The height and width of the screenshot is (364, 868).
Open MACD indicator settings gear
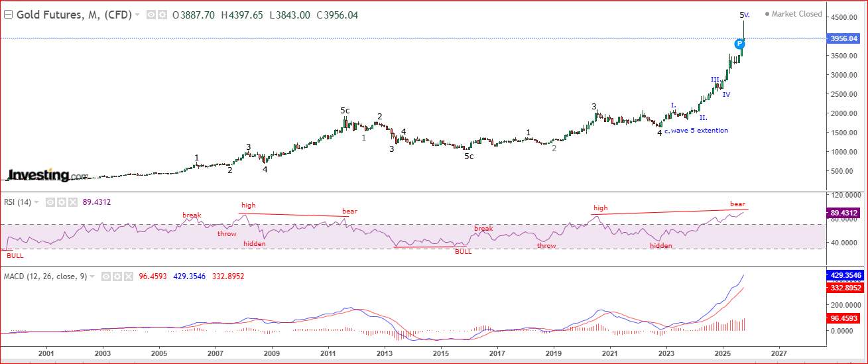pos(116,276)
